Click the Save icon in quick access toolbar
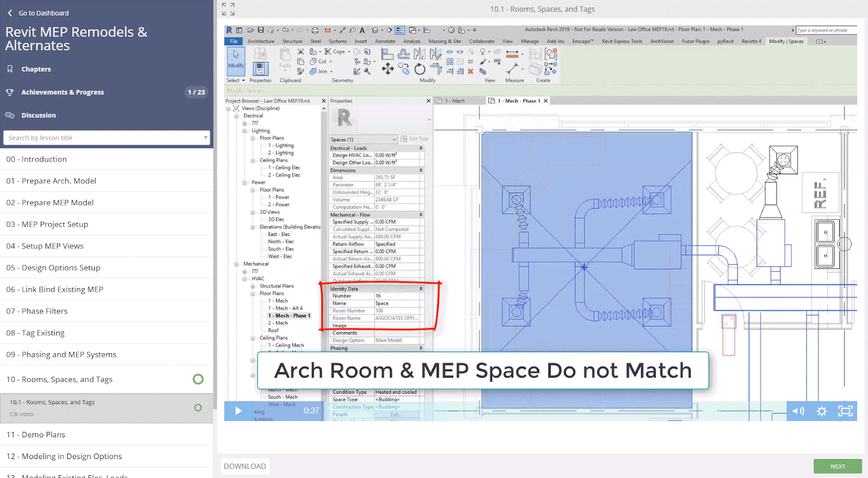Image resolution: width=868 pixels, height=478 pixels. pyautogui.click(x=261, y=30)
